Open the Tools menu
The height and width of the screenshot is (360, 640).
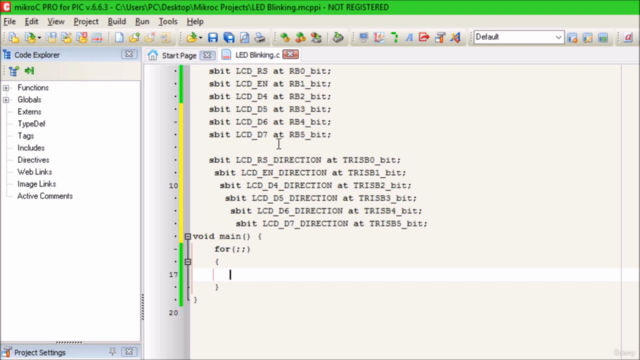point(168,22)
